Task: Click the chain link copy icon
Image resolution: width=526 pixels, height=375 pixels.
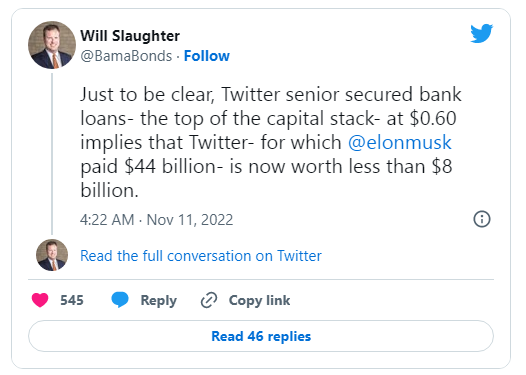Action: tap(209, 300)
